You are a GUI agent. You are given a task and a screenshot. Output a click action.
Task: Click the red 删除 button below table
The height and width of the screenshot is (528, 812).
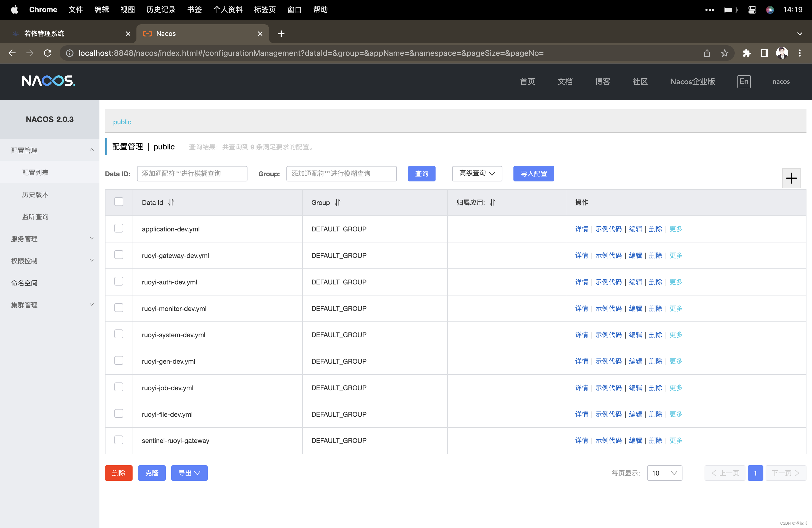118,473
